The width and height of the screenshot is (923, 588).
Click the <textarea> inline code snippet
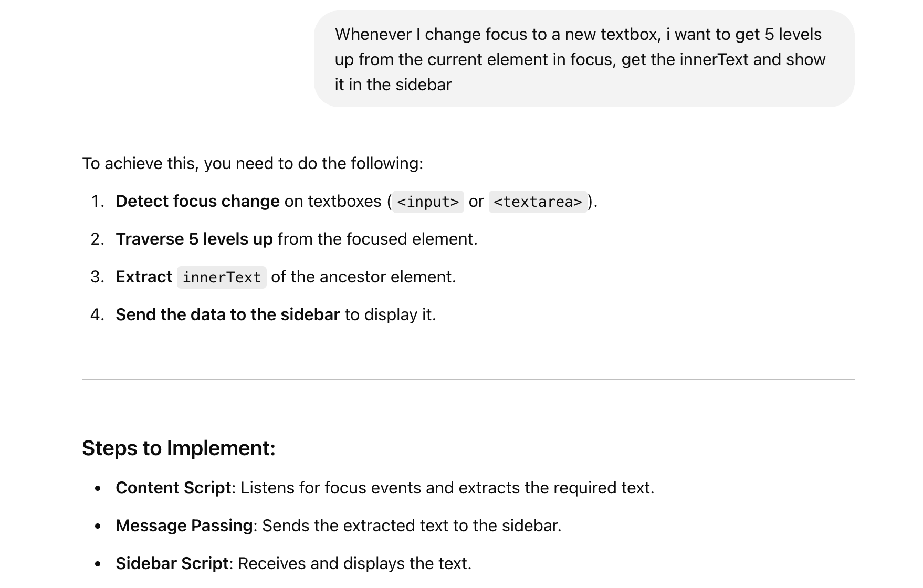tap(537, 202)
